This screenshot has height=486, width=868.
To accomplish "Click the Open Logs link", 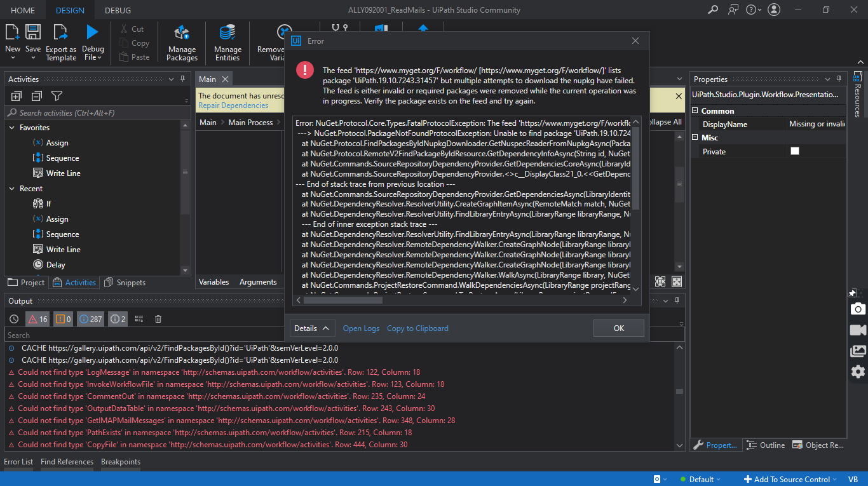I will click(361, 328).
